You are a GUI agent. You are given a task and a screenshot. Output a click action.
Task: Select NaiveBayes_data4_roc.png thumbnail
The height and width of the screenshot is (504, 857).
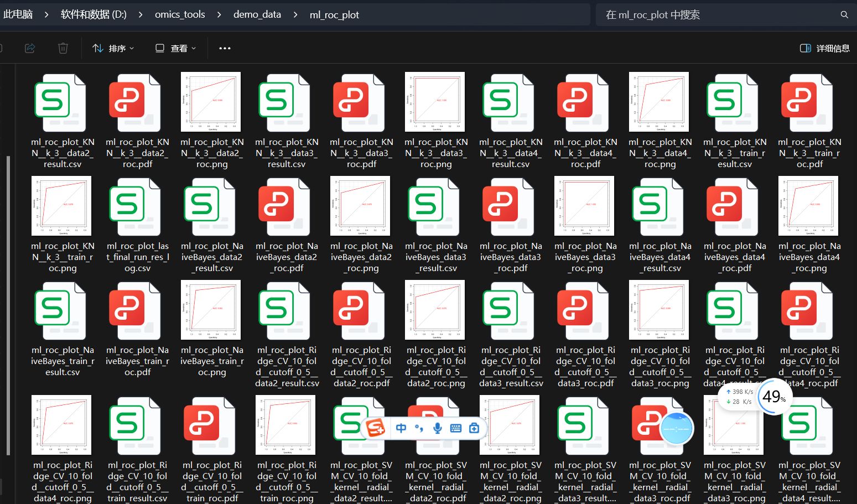(808, 206)
